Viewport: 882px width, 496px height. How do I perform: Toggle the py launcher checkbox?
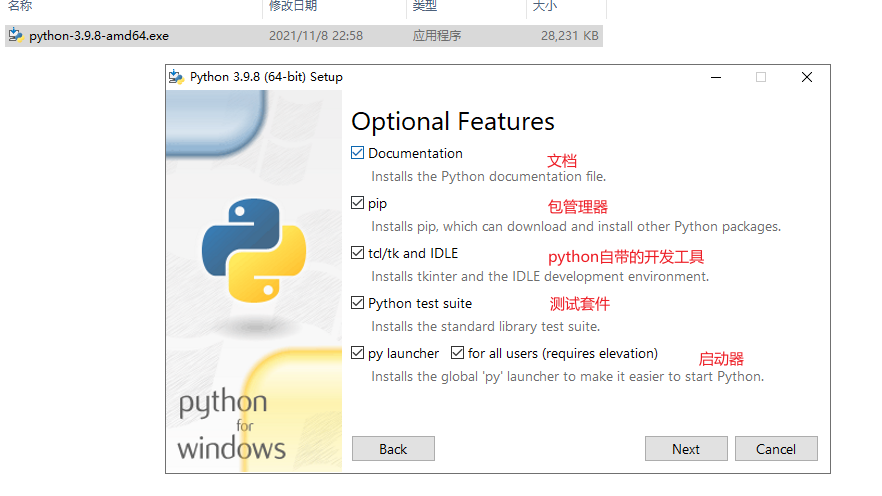(x=357, y=353)
